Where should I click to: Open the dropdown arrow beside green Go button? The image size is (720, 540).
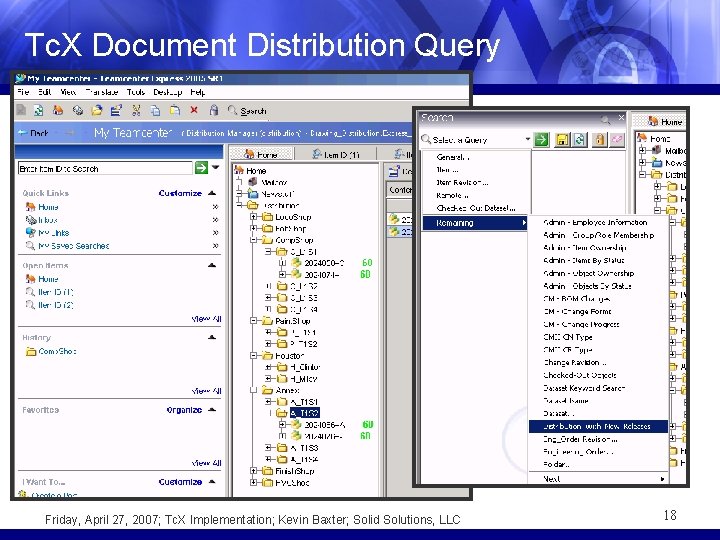coord(215,168)
